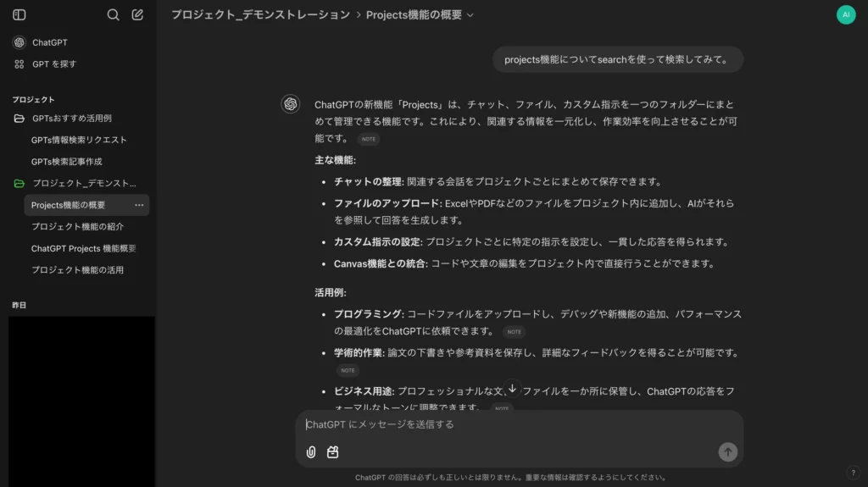Screen dimensions: 868x487
Task: Start a new chat with pencil icon
Action: (137, 15)
